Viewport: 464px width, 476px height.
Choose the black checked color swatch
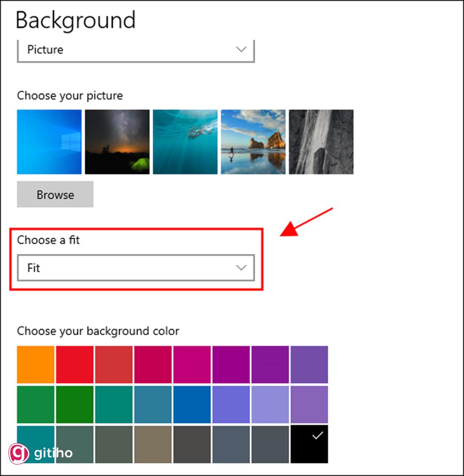coord(309,444)
